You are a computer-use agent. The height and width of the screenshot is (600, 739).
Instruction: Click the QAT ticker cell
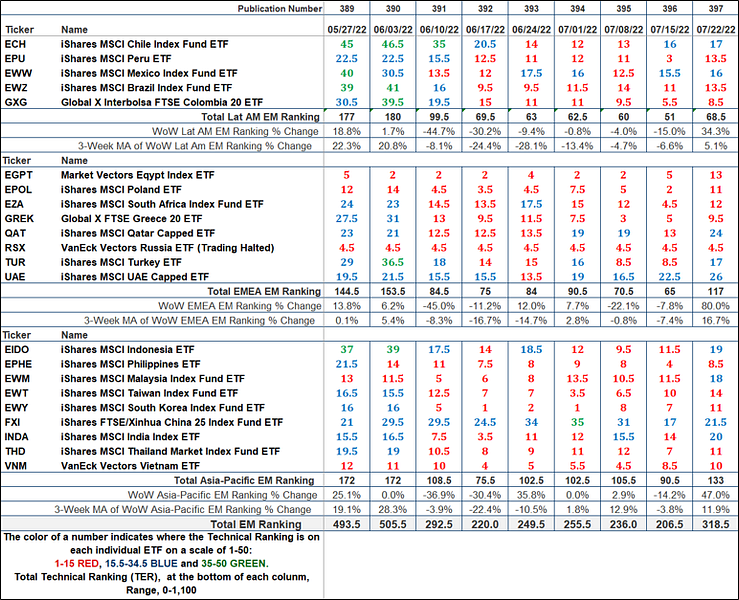click(15, 234)
